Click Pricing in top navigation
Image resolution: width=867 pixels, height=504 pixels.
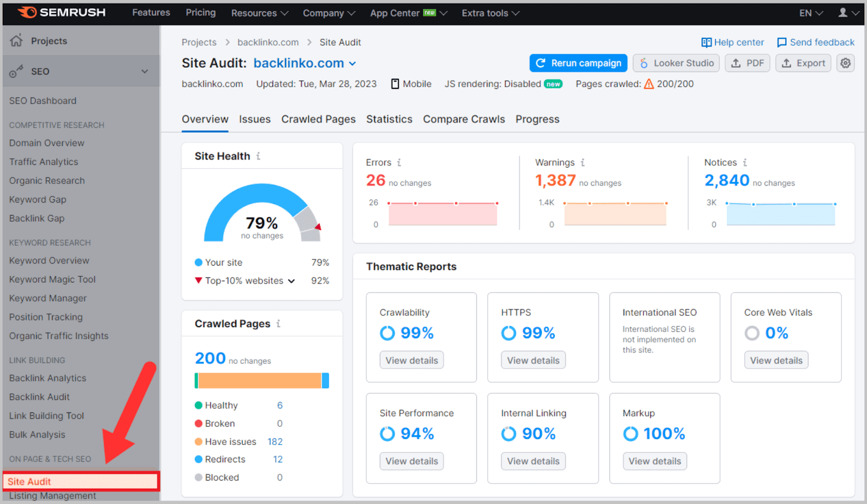pos(200,12)
